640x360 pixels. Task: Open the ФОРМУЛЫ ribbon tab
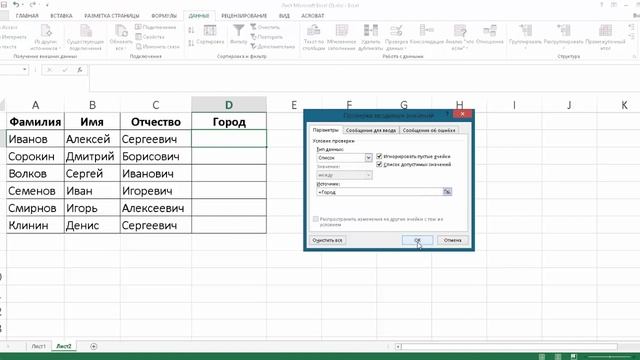164,16
